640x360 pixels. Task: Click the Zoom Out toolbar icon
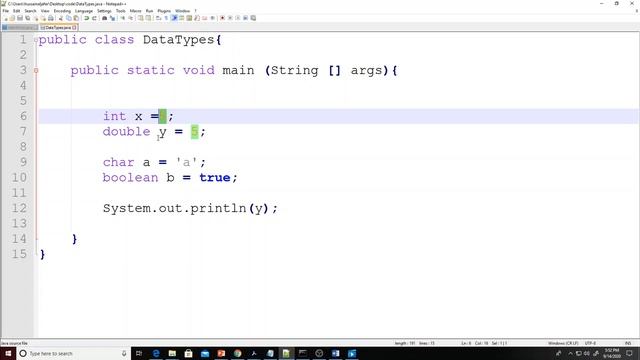[x=131, y=18]
